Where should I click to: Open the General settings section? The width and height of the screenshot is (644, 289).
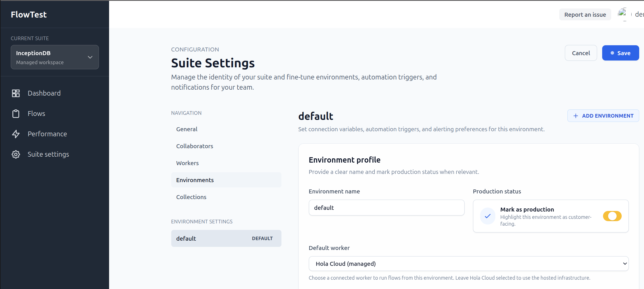(x=187, y=129)
